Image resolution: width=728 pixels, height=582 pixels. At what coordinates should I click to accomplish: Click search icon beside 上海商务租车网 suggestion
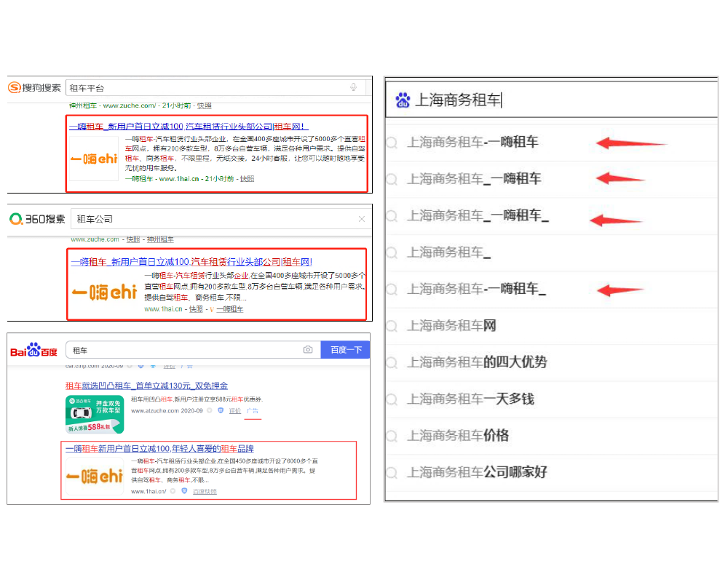(x=392, y=326)
